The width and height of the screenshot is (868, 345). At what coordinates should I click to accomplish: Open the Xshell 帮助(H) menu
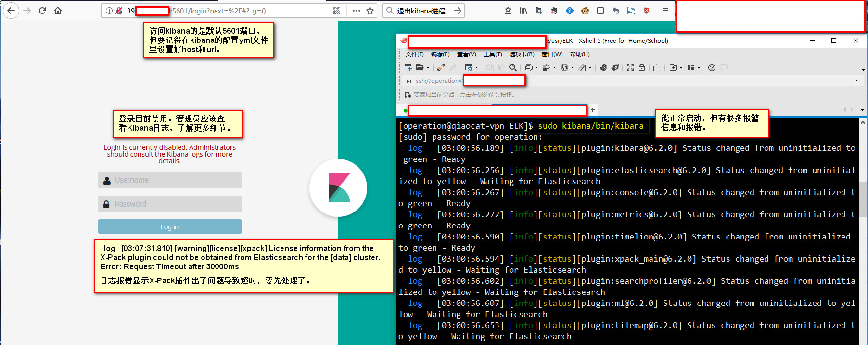point(580,54)
